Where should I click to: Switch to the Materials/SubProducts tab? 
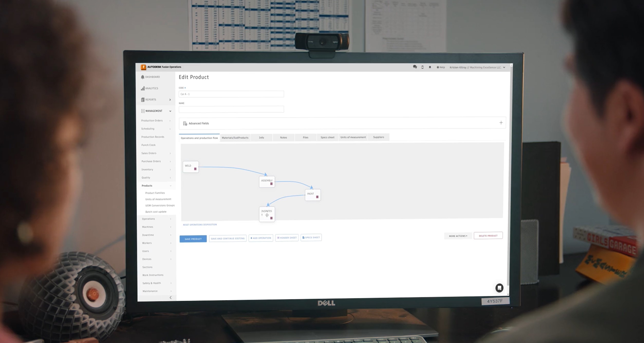[x=235, y=138]
